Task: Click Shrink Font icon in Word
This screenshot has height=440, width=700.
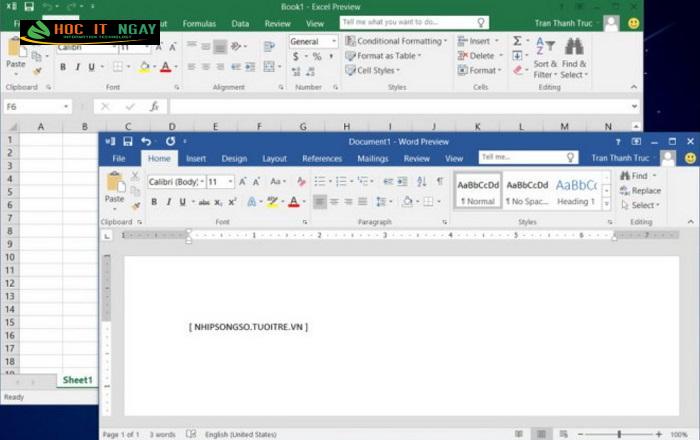Action: (x=257, y=181)
